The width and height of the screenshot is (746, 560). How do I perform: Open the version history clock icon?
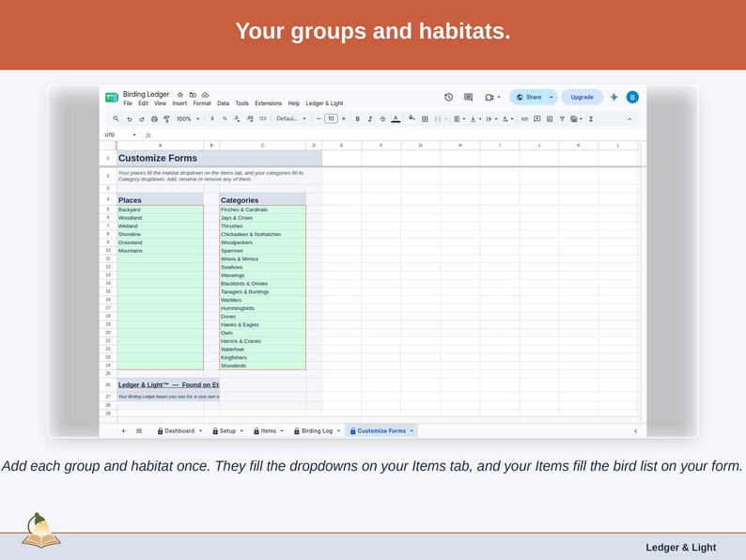coord(449,97)
